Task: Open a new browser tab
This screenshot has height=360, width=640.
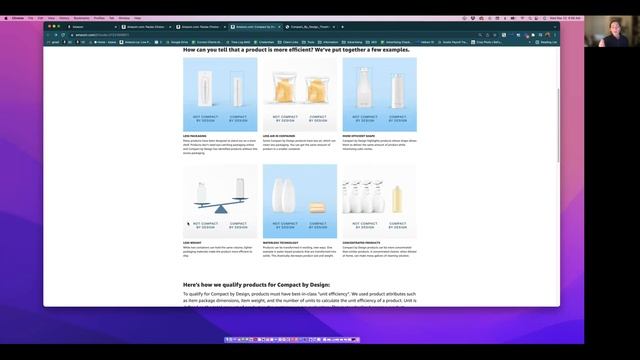Action: tap(342, 27)
